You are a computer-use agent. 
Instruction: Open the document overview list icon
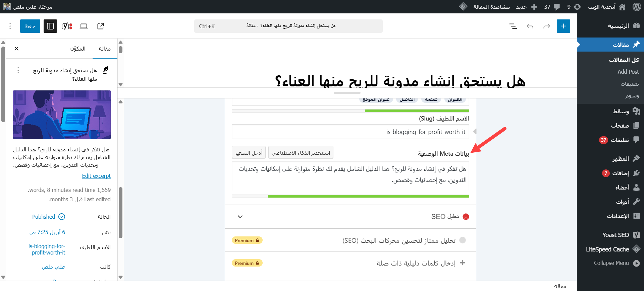513,26
